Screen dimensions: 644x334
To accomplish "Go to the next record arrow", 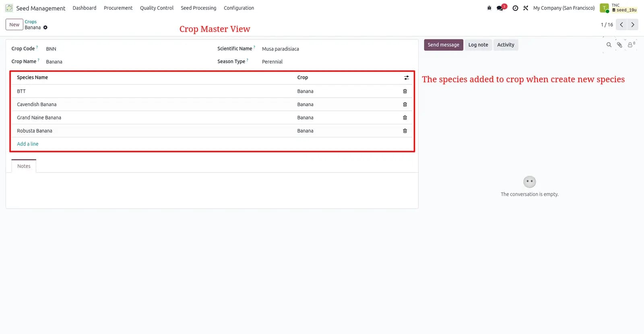I will (633, 25).
